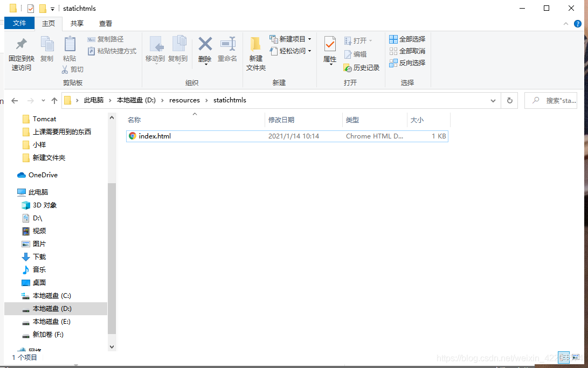Go back with the left arrow
This screenshot has width=588, height=368.
15,100
